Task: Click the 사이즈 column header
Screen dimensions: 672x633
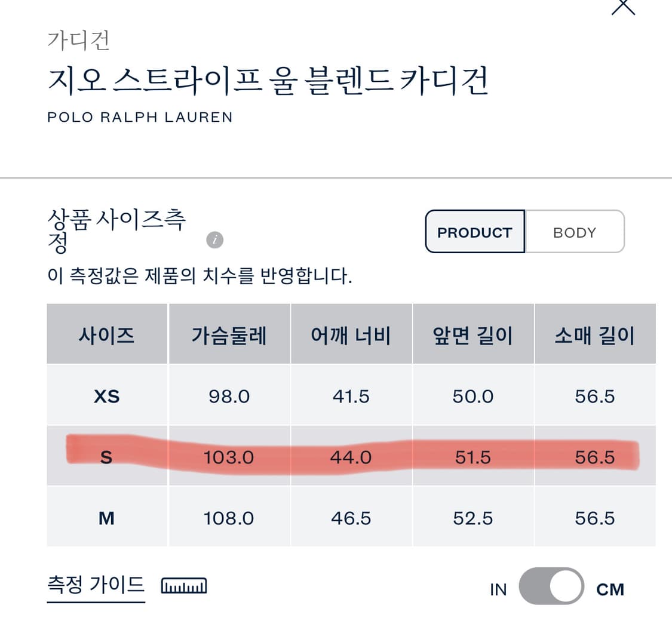Action: pyautogui.click(x=106, y=335)
